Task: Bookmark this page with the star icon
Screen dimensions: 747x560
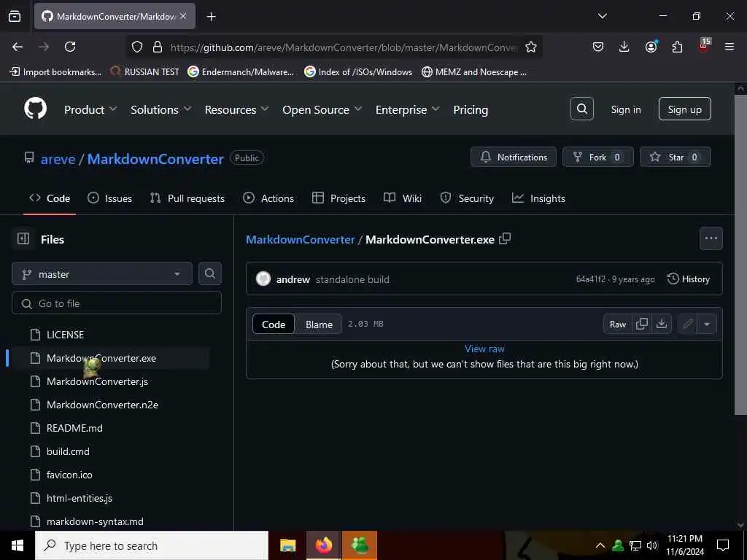Action: [x=531, y=47]
